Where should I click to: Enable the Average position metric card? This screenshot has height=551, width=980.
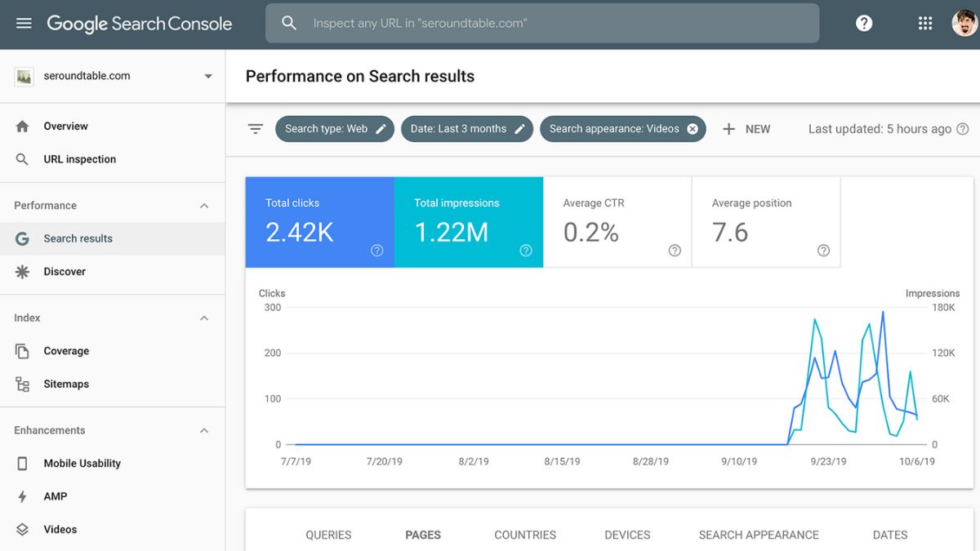pyautogui.click(x=766, y=222)
